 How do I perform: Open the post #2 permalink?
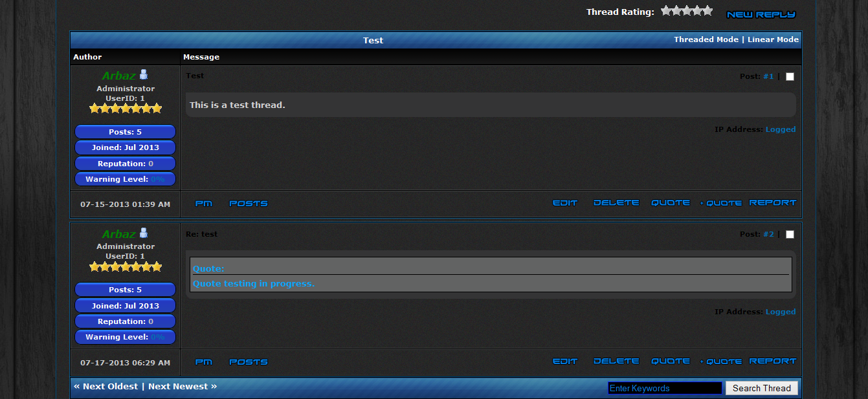[x=768, y=234]
